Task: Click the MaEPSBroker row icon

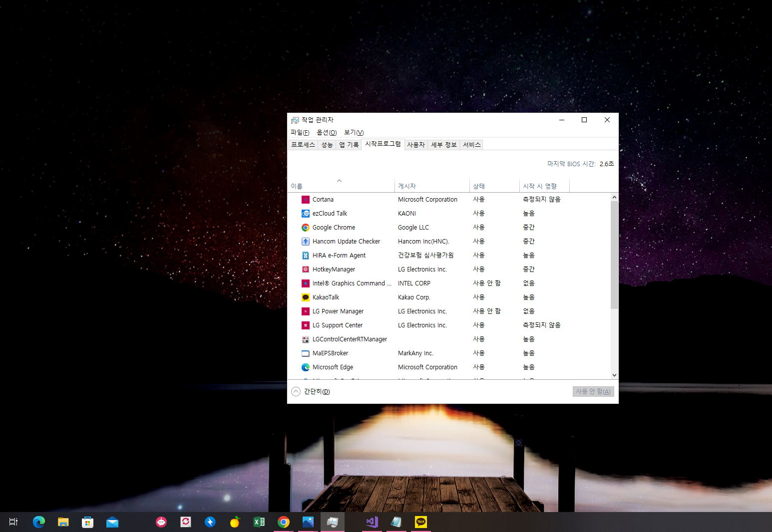Action: click(x=306, y=353)
